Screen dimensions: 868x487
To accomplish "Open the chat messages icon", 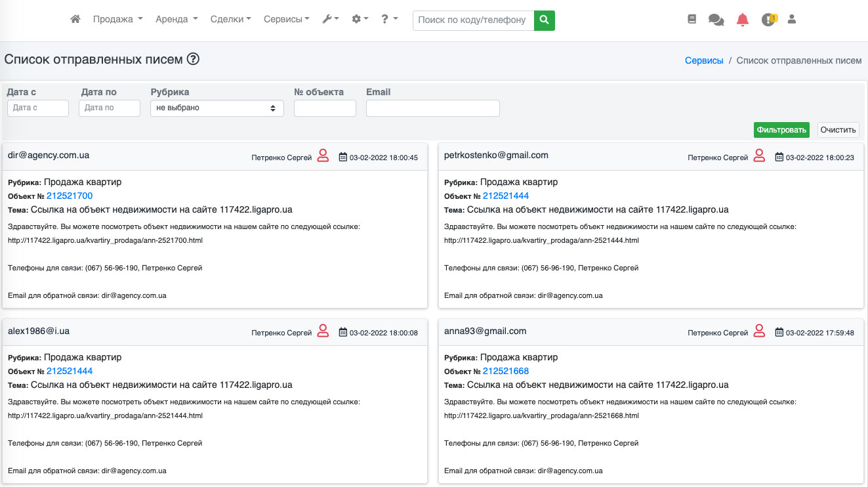I will pos(716,20).
